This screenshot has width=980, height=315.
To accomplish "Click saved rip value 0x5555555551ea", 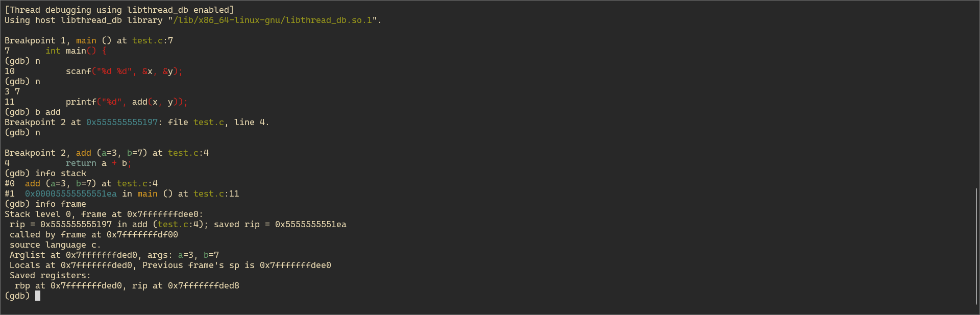I will (311, 224).
